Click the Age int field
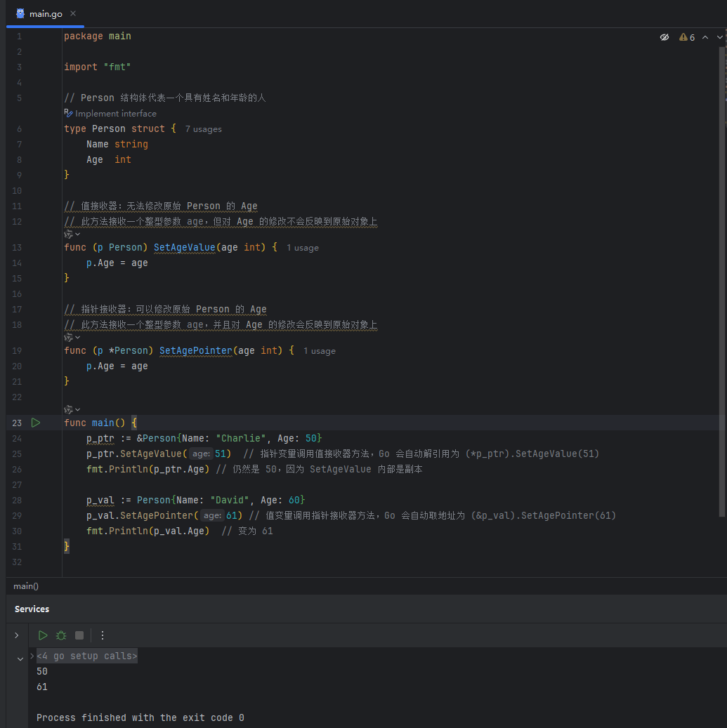The width and height of the screenshot is (727, 728). [109, 160]
